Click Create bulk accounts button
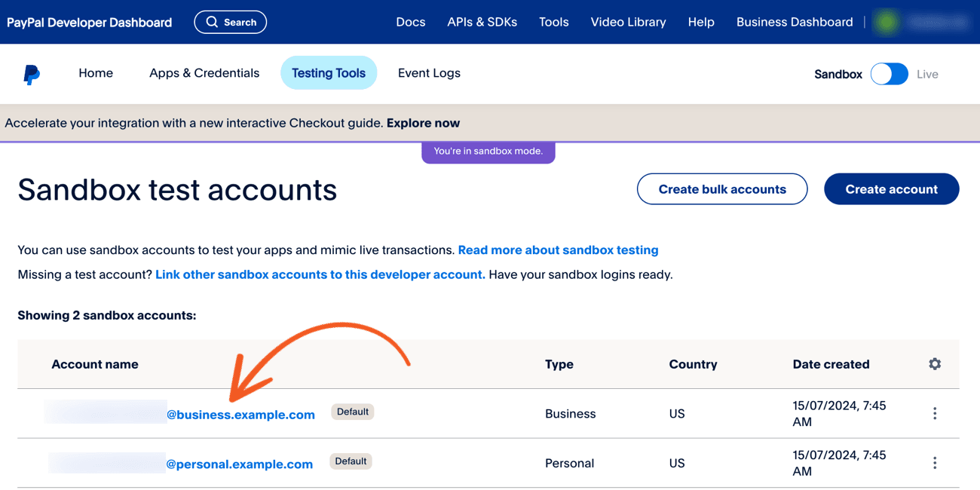Screen dimensions: 980x490 click(x=722, y=189)
